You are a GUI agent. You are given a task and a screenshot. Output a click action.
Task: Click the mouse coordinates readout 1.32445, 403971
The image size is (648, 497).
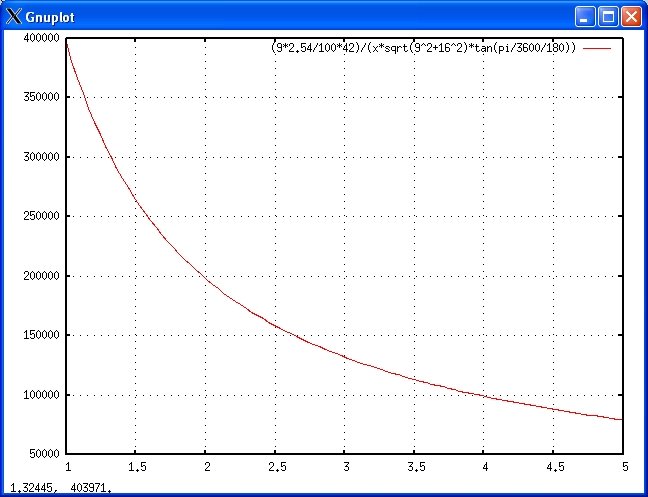61,488
